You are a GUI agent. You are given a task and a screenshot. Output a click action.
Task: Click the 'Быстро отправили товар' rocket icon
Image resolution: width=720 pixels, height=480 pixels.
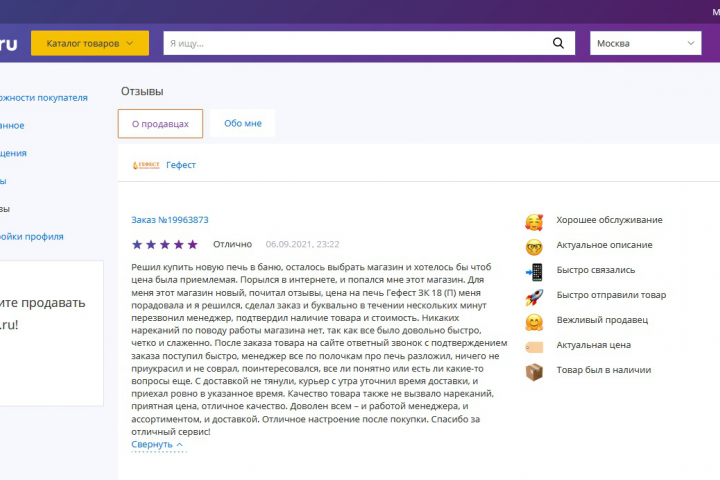[x=534, y=297]
